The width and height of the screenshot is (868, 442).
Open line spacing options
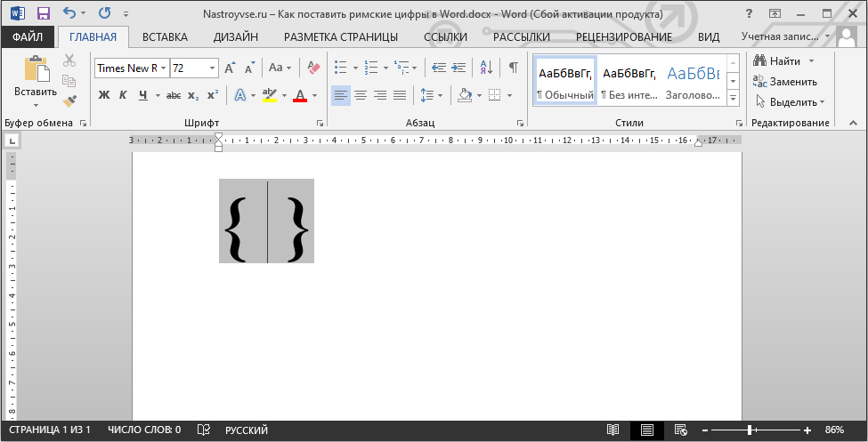coord(431,95)
